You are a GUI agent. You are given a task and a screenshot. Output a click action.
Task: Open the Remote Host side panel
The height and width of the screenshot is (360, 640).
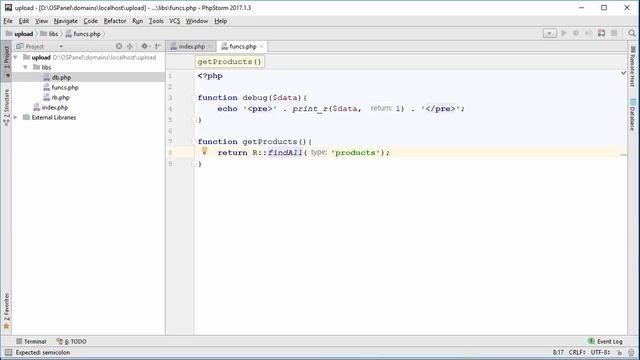[x=632, y=67]
